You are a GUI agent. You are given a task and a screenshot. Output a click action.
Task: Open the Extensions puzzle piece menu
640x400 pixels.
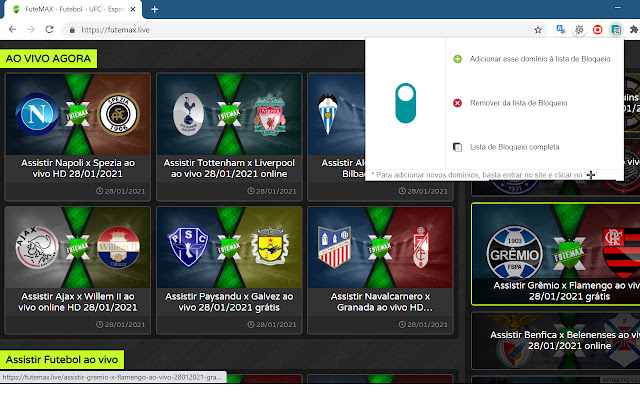pos(634,29)
